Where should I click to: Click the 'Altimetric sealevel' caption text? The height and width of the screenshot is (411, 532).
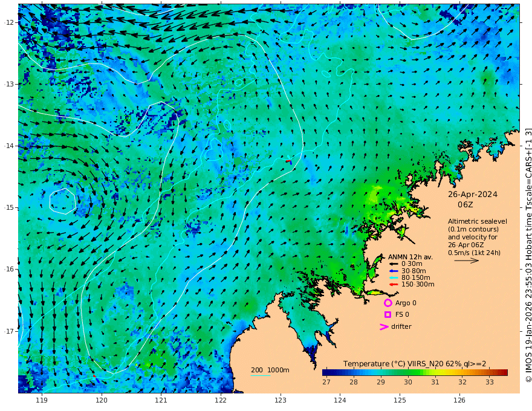478,221
